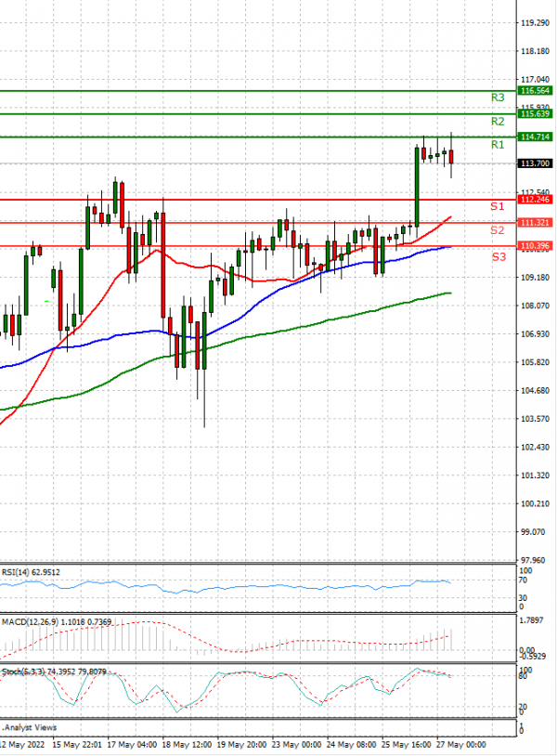Click the 99.070 price axis value
This screenshot has height=756, width=557.
click(x=533, y=532)
